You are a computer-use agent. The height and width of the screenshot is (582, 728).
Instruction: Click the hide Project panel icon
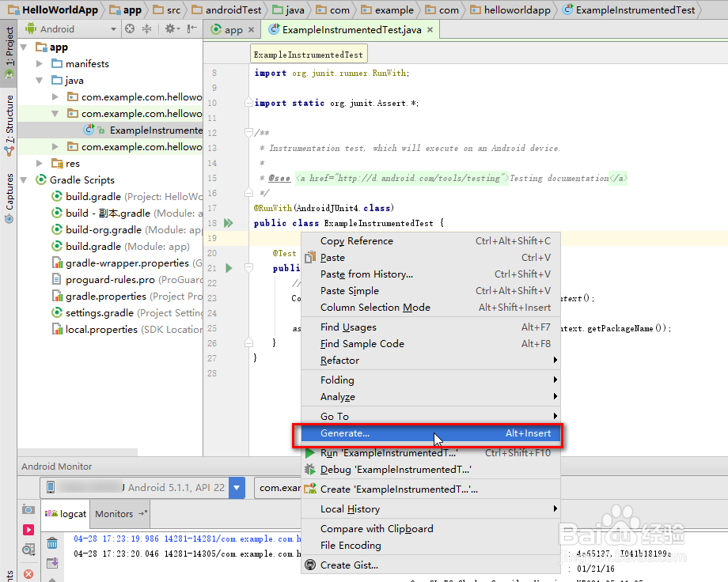191,28
